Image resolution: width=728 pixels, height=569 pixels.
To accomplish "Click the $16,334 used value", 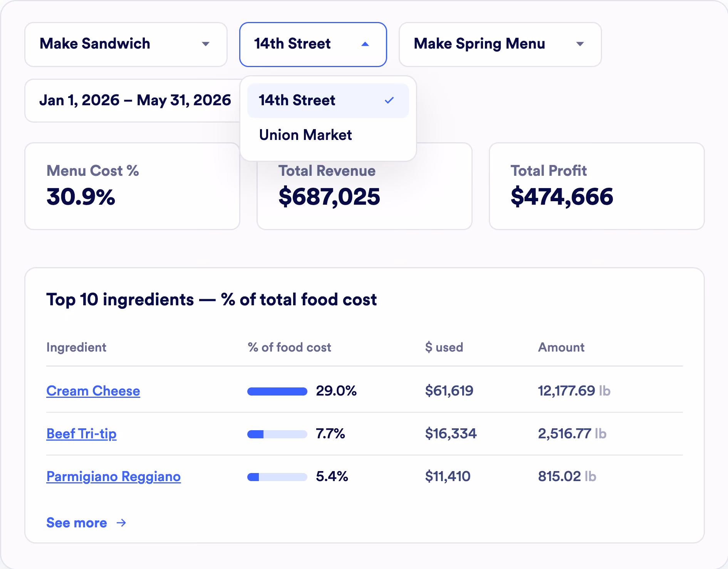I will pos(451,434).
